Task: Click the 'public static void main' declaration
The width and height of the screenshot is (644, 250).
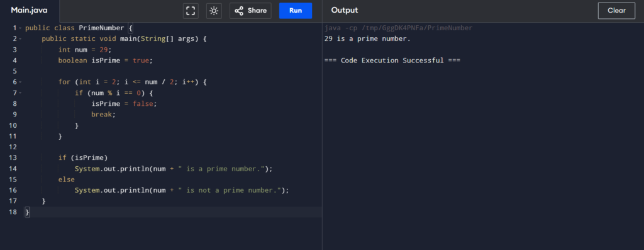Action: [124, 39]
